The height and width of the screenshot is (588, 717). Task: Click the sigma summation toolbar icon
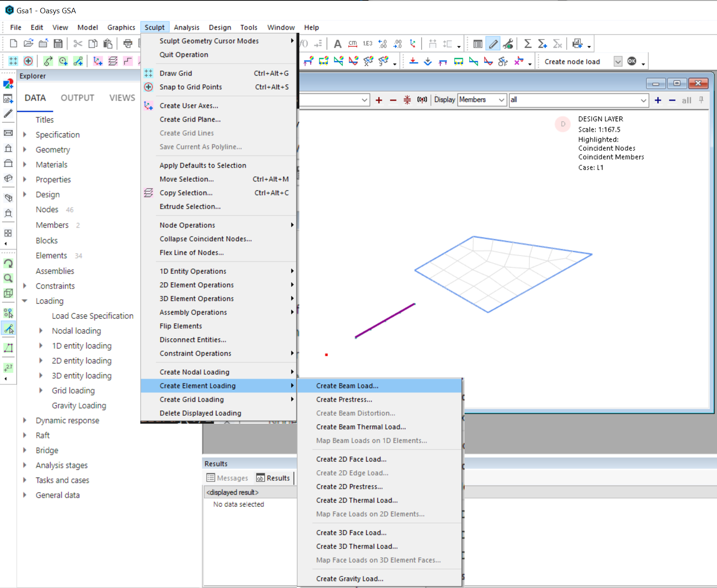coord(528,44)
